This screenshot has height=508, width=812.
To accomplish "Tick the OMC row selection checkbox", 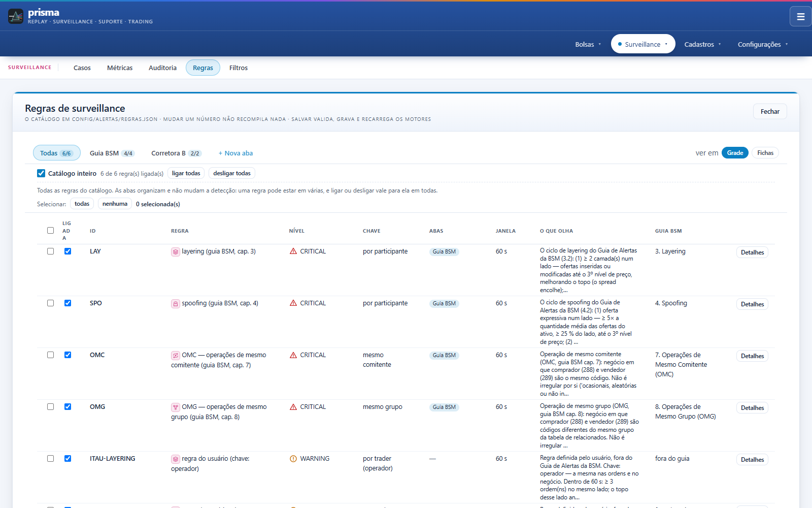I will pos(50,355).
